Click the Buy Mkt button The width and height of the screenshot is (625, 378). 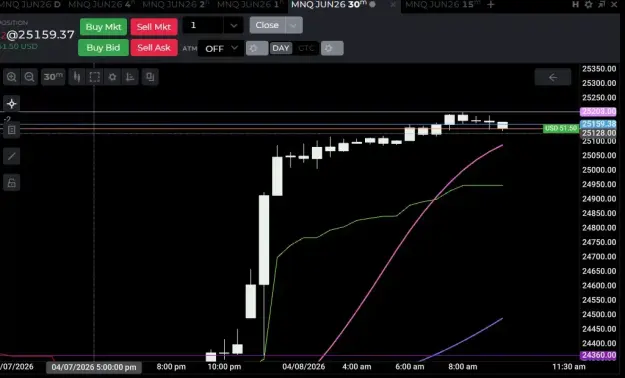[x=103, y=27]
